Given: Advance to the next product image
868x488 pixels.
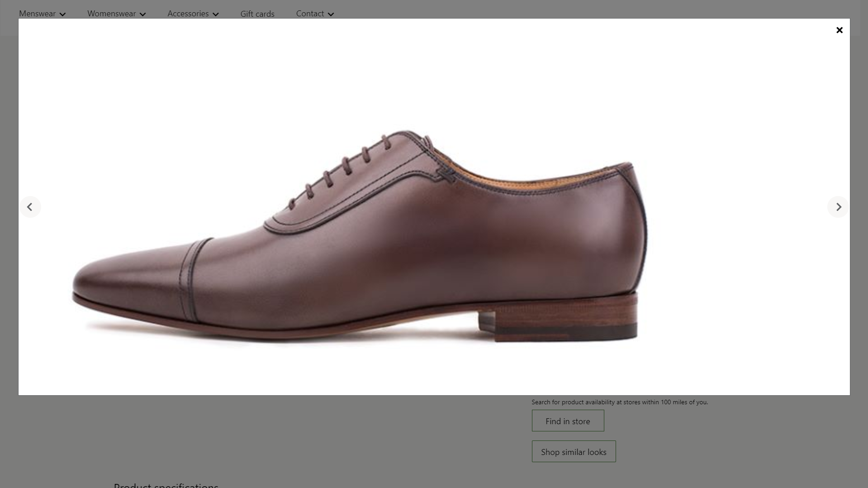Looking at the screenshot, I should (838, 207).
